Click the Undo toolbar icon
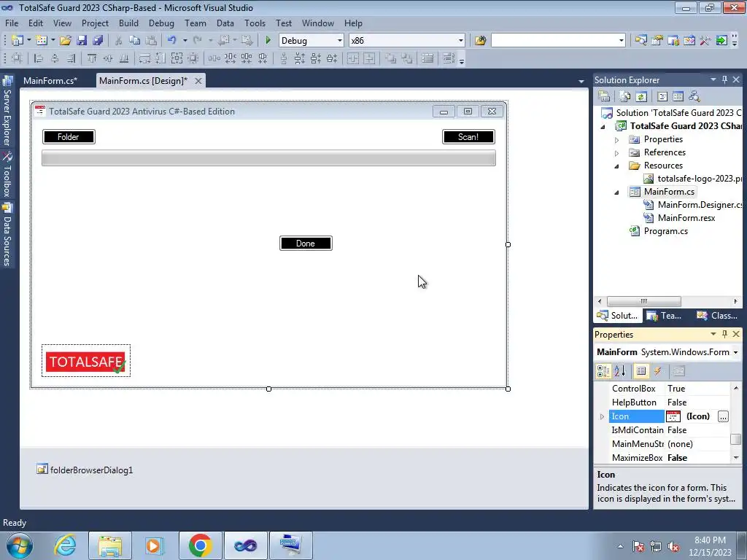The height and width of the screenshot is (560, 747). pos(171,41)
